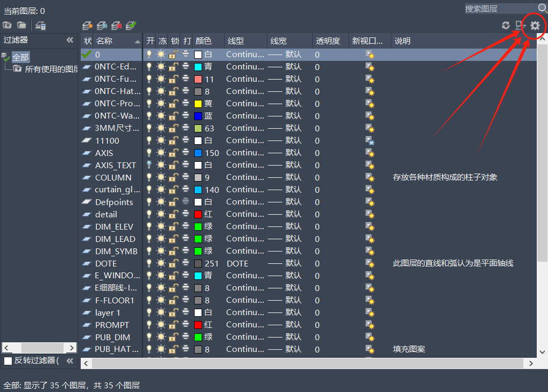548x392 pixels.
Task: Open the Layer States Manager icon
Action: tap(40, 25)
